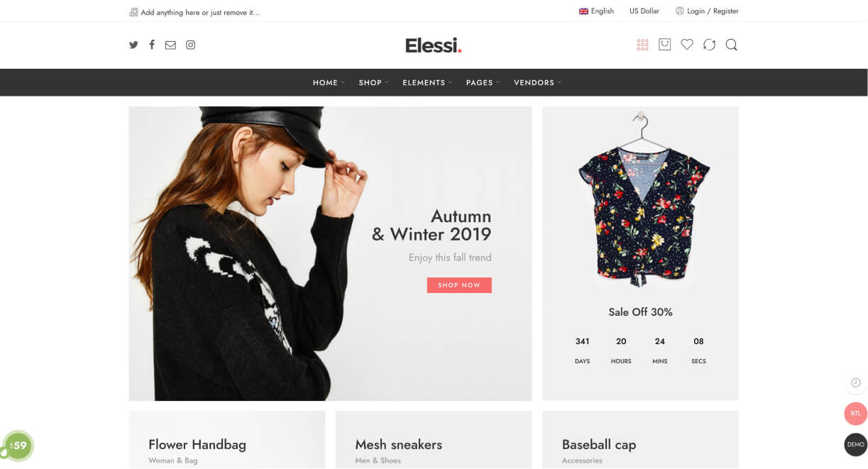This screenshot has width=868, height=469.
Task: Toggle the RTL layout button
Action: [855, 414]
